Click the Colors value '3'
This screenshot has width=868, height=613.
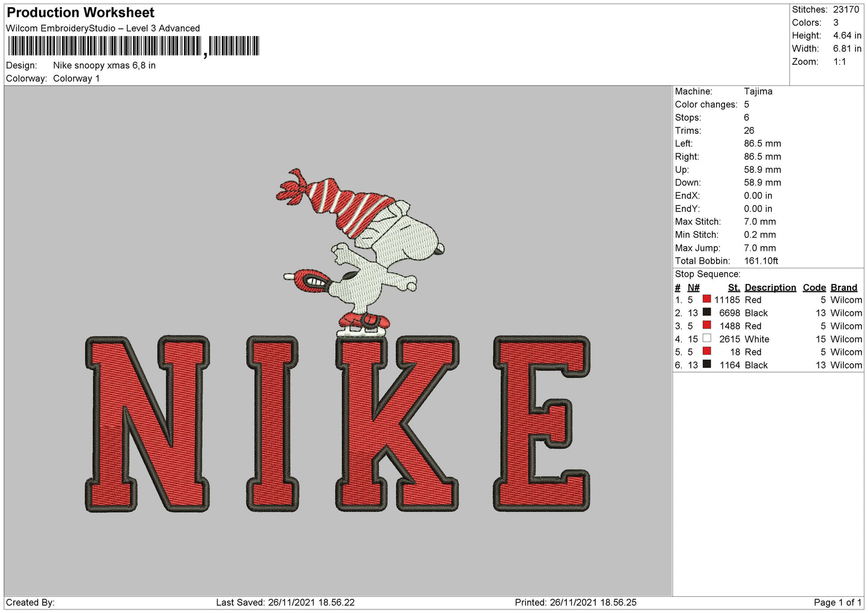coord(836,23)
